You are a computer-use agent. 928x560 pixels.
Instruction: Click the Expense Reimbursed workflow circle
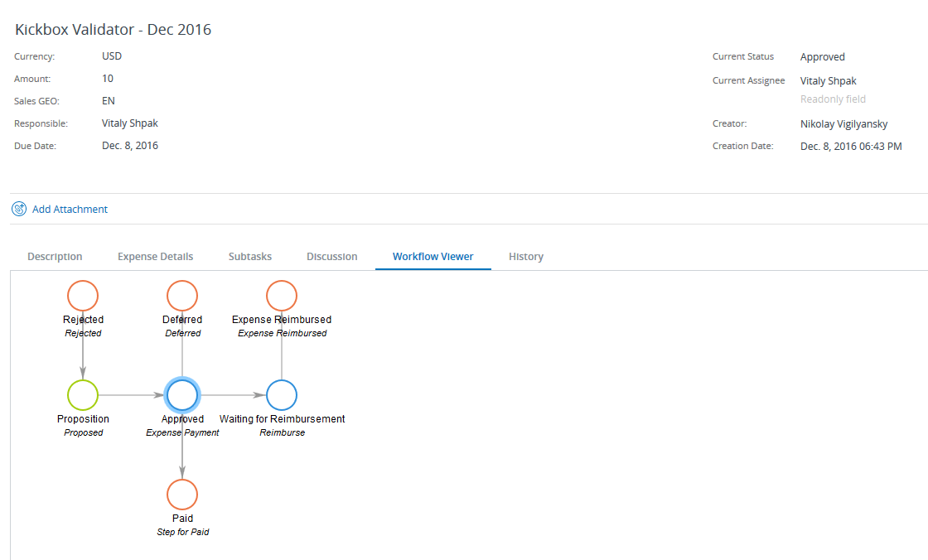tap(282, 295)
